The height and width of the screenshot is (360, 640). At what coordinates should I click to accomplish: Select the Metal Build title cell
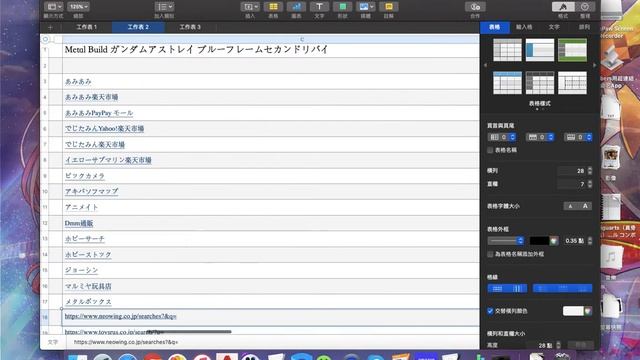point(271,50)
